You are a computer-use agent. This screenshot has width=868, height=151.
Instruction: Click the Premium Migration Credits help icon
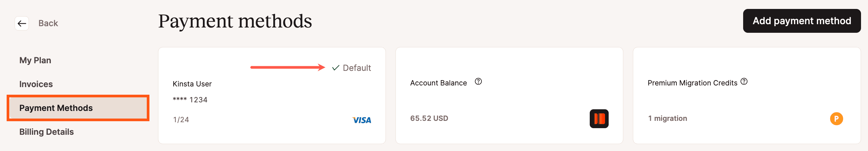coord(744,81)
